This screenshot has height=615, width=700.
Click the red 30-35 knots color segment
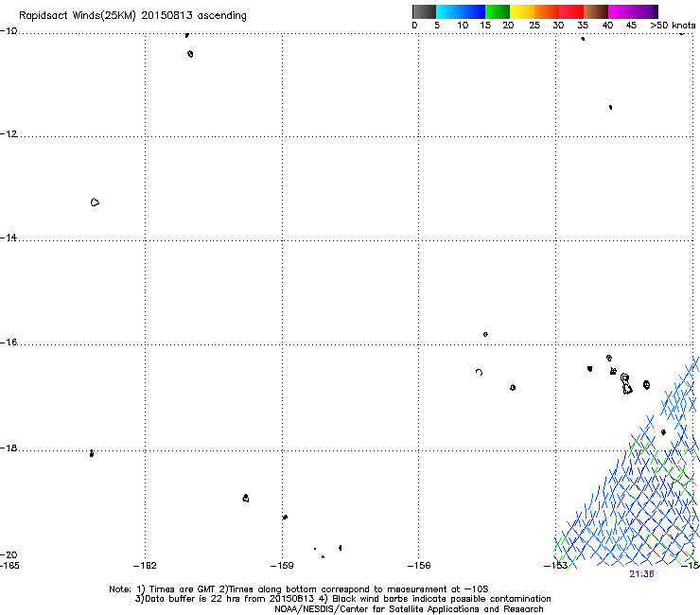pyautogui.click(x=571, y=11)
